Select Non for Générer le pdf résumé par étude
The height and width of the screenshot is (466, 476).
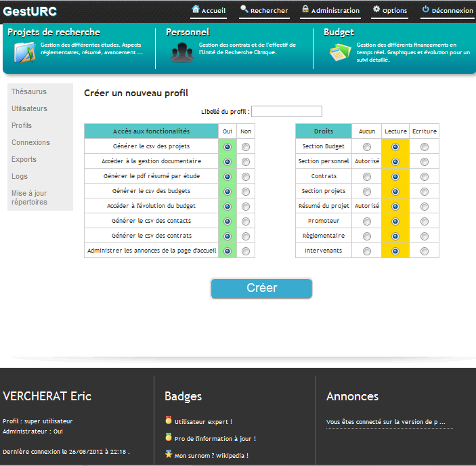246,177
